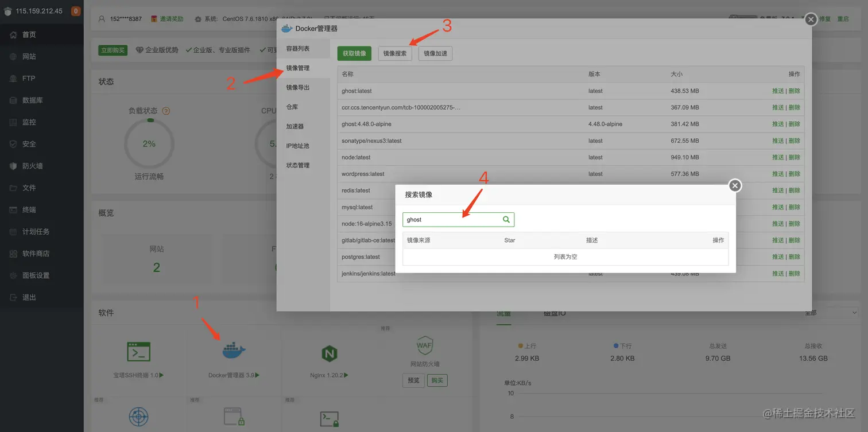The image size is (868, 432).
Task: Click the sonatype/nexus3:latest image name
Action: click(371, 141)
